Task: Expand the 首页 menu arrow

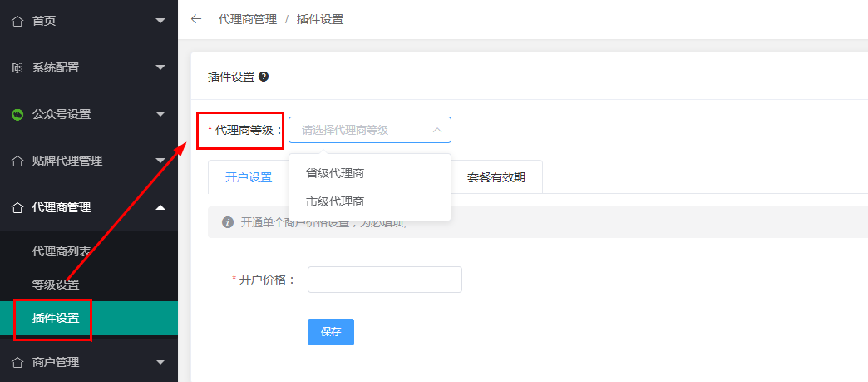Action: [x=160, y=21]
